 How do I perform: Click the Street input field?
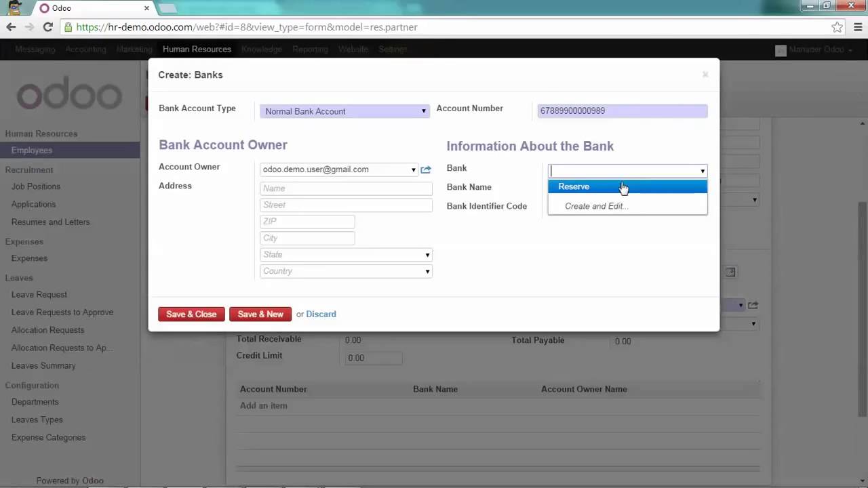tap(346, 205)
